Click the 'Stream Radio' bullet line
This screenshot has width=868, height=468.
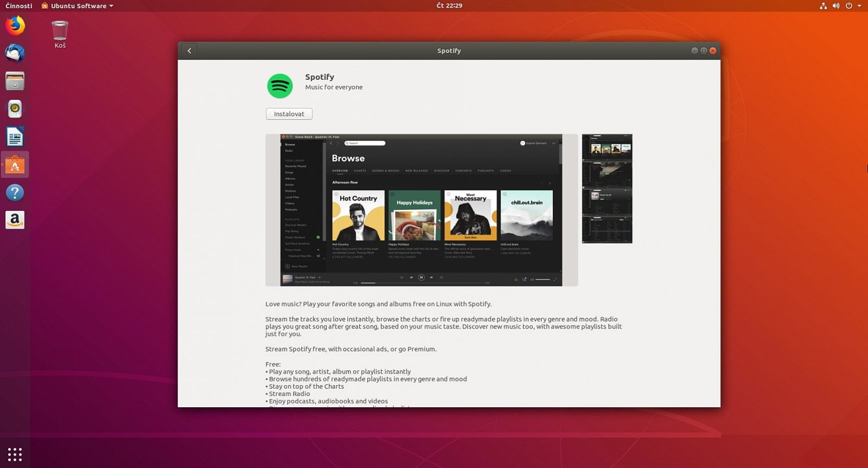pyautogui.click(x=288, y=394)
